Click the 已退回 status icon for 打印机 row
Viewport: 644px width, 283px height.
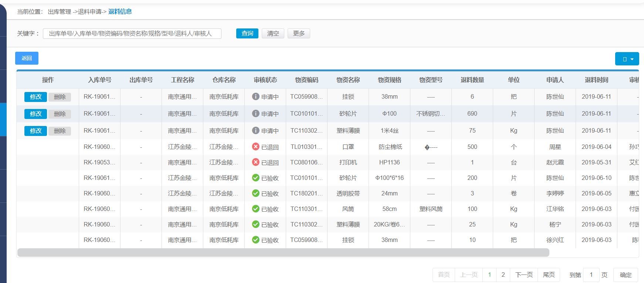click(255, 162)
